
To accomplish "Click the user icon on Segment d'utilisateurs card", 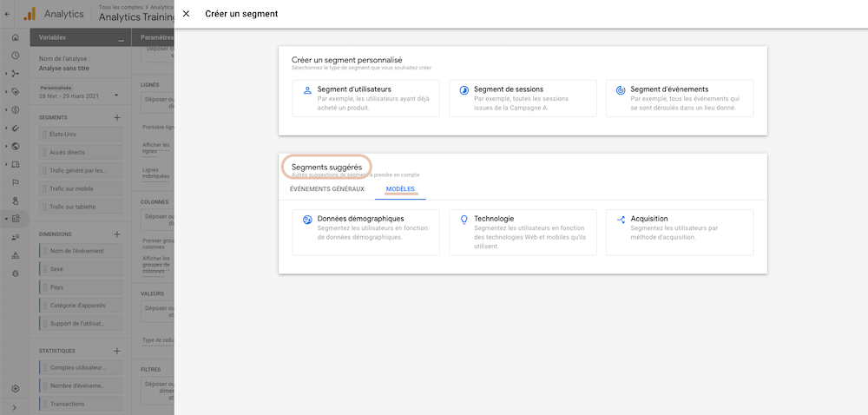I will [307, 89].
